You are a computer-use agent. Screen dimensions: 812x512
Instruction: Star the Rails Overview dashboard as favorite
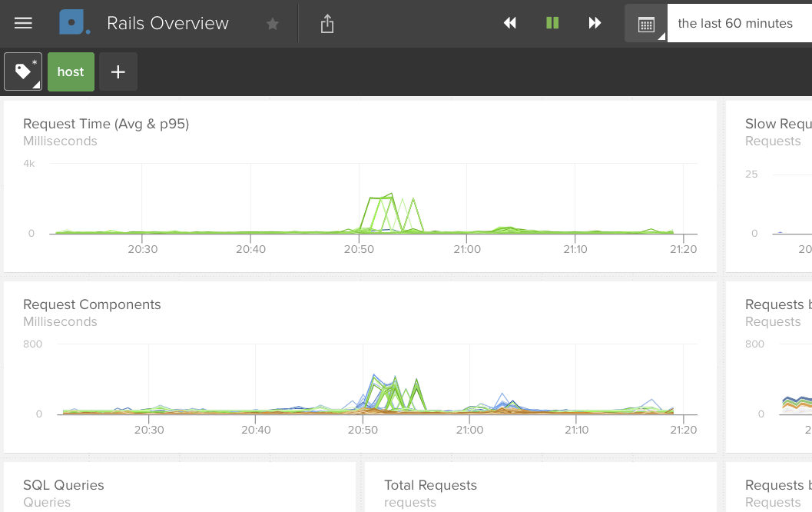[272, 24]
